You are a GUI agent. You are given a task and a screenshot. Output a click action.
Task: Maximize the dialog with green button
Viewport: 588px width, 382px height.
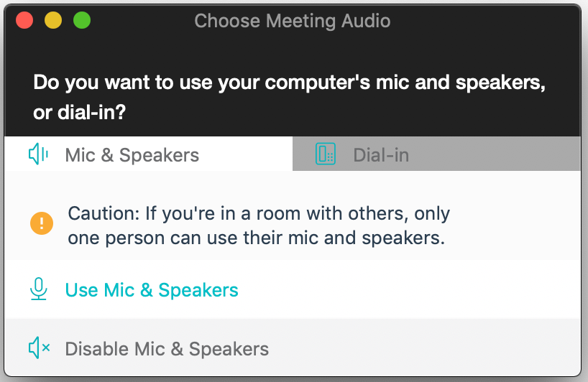coord(82,20)
